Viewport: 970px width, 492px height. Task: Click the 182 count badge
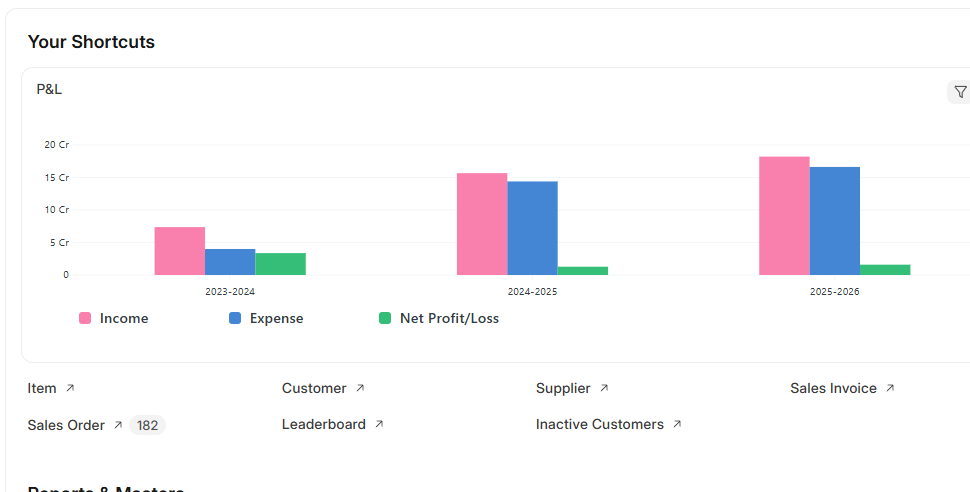147,425
